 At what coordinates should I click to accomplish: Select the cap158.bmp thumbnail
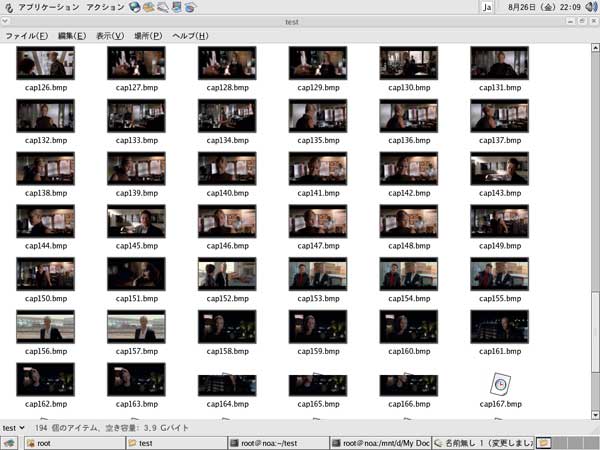[x=227, y=327]
